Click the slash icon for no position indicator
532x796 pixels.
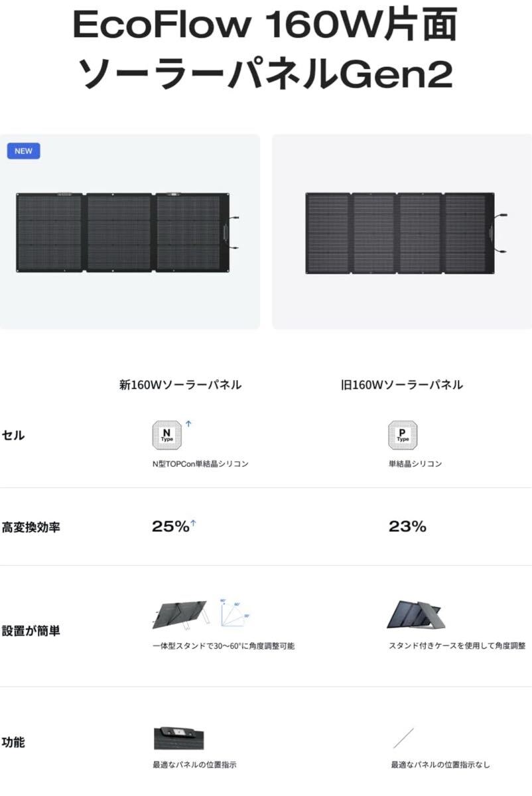[403, 738]
